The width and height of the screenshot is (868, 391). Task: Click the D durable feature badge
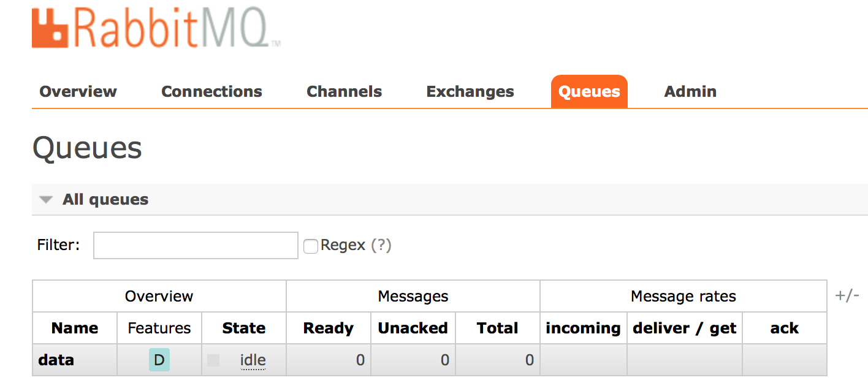coord(159,360)
